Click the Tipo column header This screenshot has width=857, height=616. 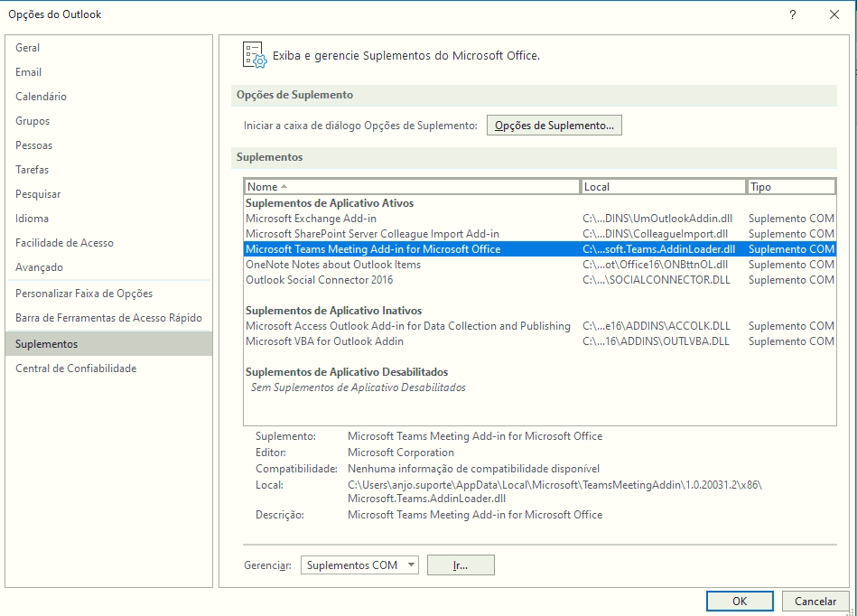pyautogui.click(x=791, y=187)
